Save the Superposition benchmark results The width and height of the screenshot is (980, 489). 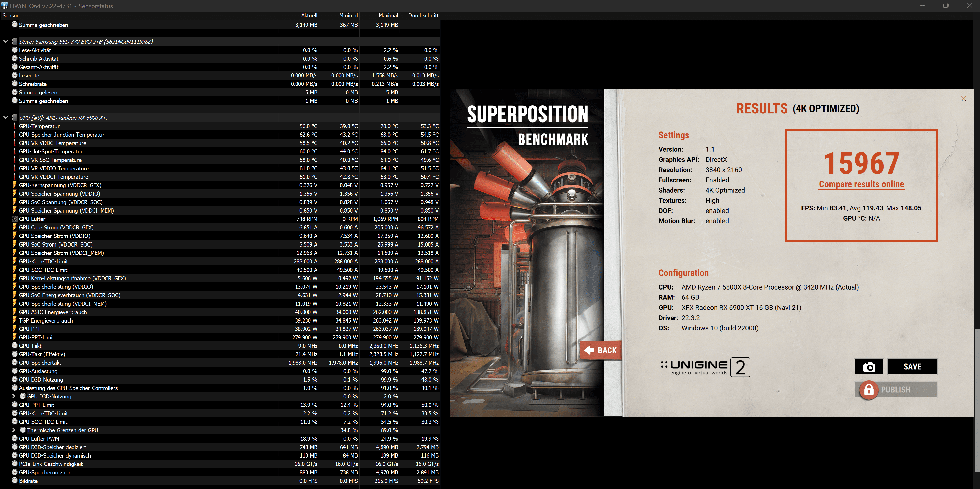pyautogui.click(x=912, y=367)
